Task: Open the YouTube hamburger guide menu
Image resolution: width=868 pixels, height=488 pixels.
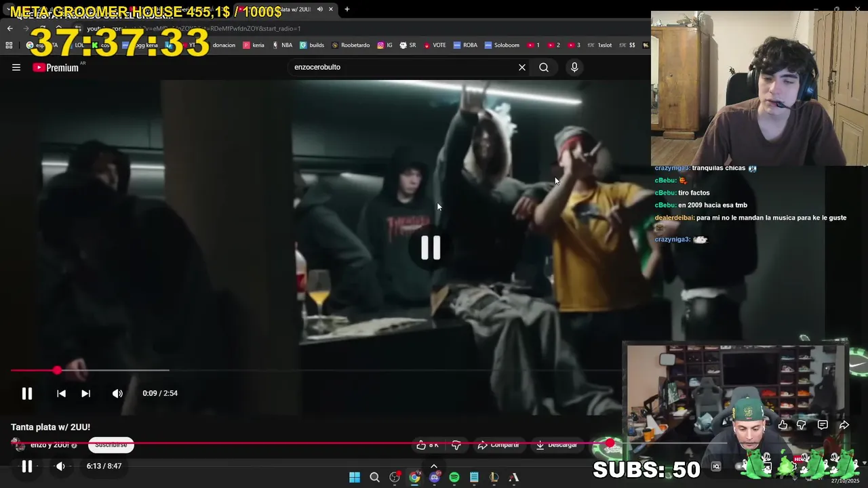Action: 16,67
